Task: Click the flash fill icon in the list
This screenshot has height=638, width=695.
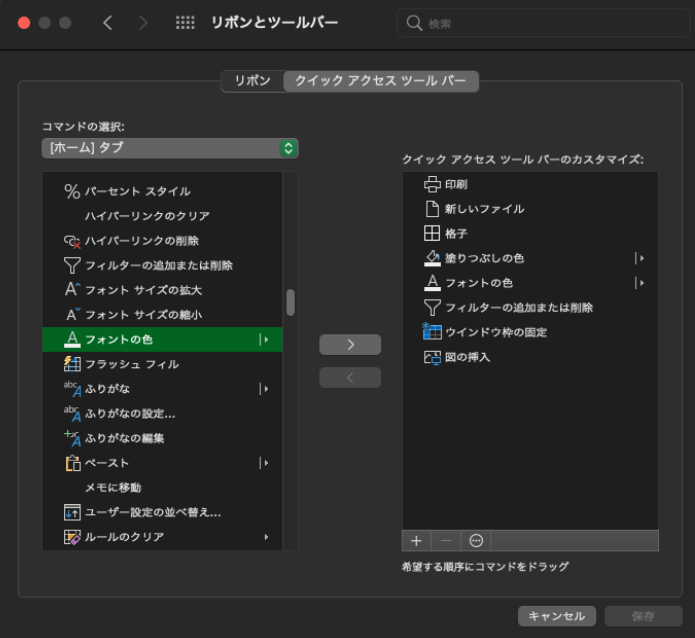Action: pos(72,364)
